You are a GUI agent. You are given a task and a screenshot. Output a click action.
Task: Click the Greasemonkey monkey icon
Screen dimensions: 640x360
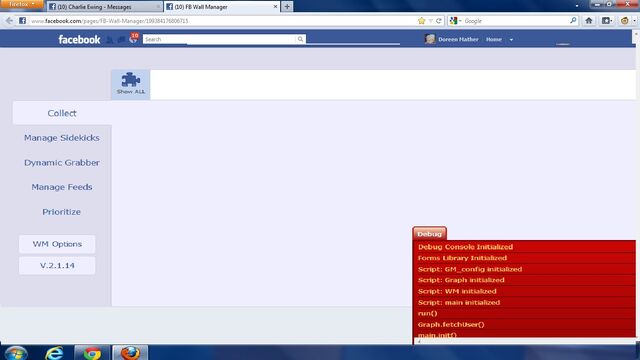(x=624, y=20)
